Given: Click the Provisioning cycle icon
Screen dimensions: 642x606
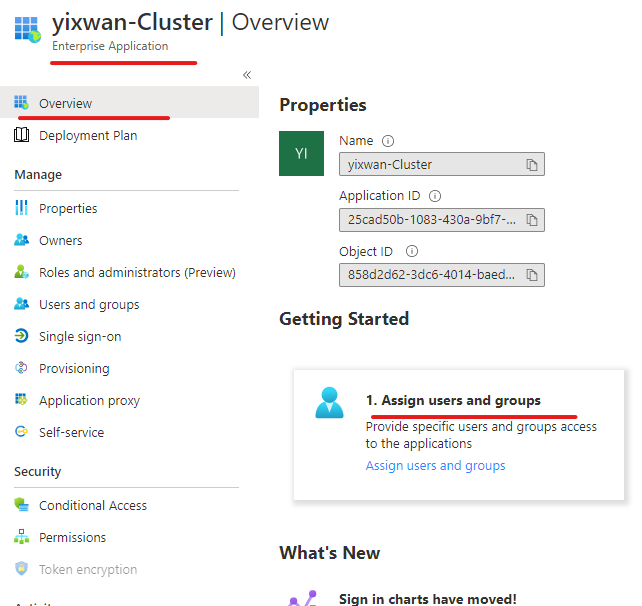Looking at the screenshot, I should (x=21, y=368).
